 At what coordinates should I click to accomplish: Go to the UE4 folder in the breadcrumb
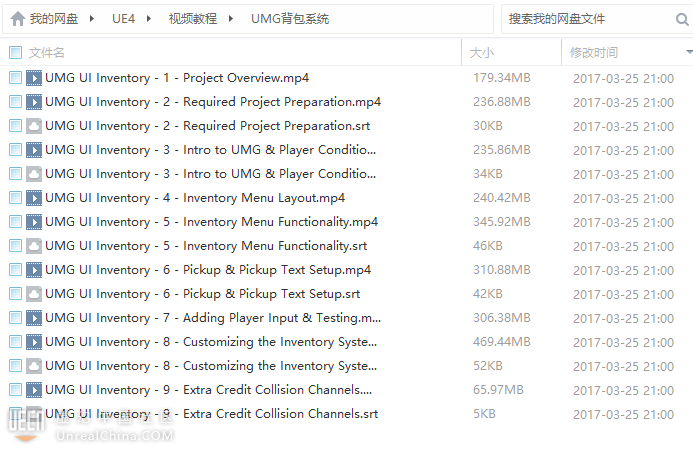(123, 19)
